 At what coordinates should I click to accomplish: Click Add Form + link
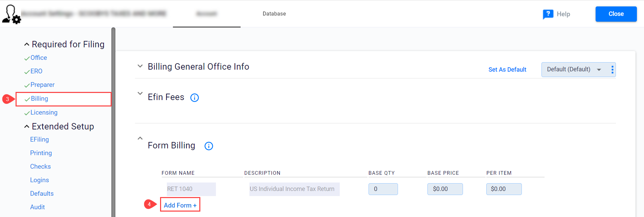tap(180, 205)
